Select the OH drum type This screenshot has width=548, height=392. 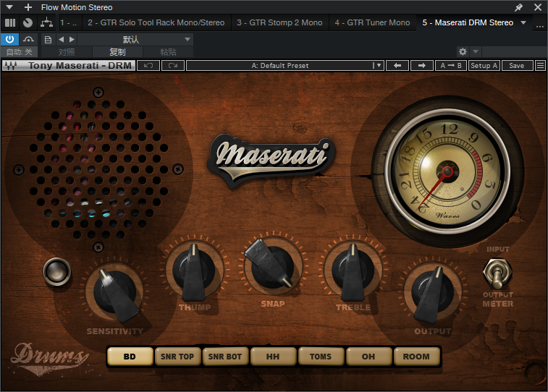[368, 357]
